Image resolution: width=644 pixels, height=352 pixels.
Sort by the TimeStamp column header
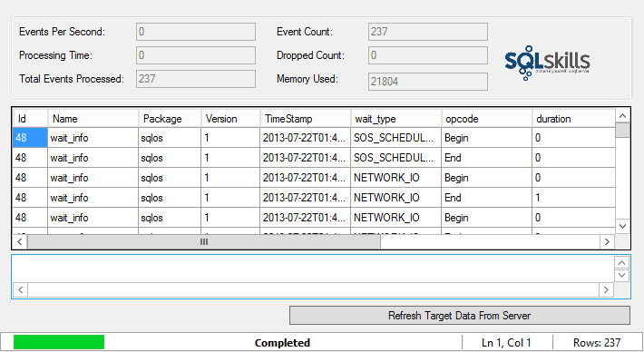point(305,119)
